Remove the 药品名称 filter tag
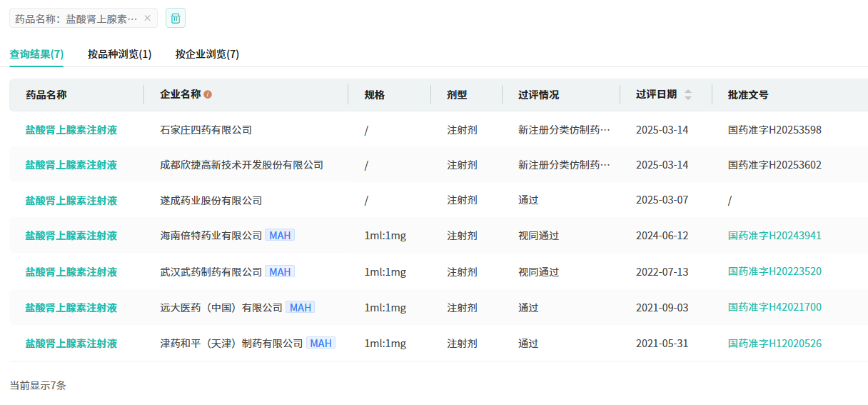The height and width of the screenshot is (405, 868). [x=147, y=19]
